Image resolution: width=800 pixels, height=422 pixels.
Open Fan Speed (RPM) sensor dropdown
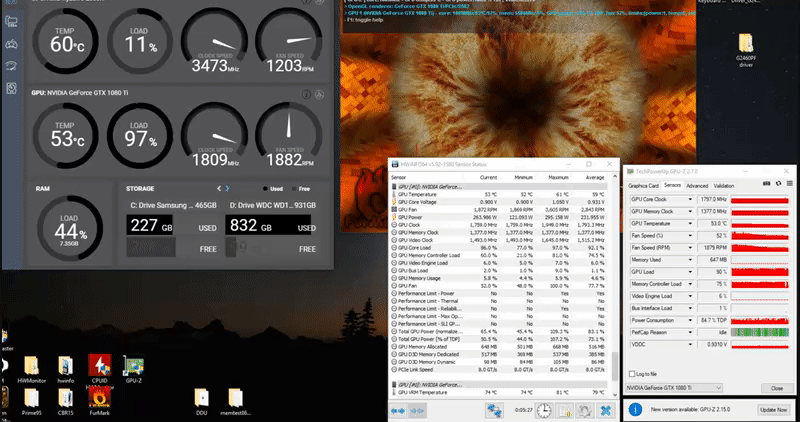[690, 247]
